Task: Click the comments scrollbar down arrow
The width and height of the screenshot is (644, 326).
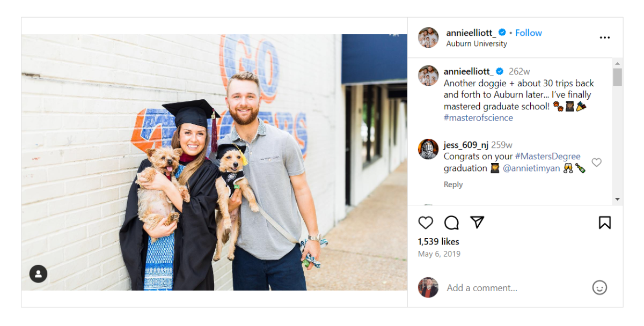Action: 617,199
